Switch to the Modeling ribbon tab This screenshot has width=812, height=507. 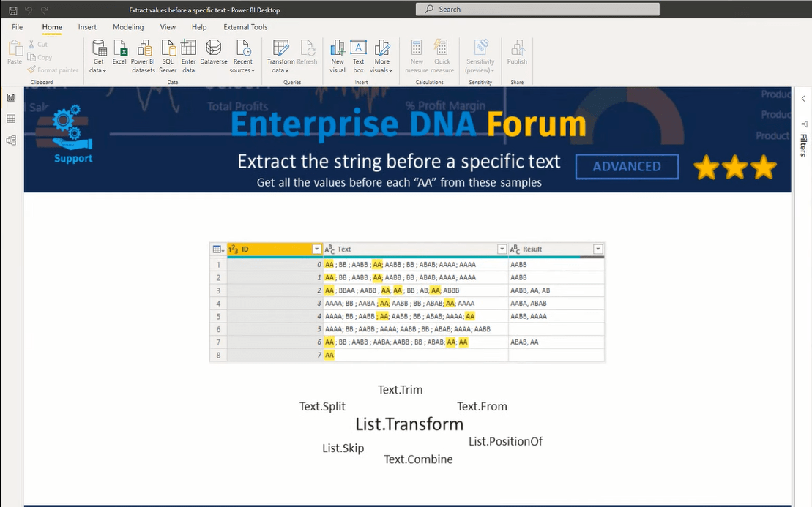[x=128, y=27]
